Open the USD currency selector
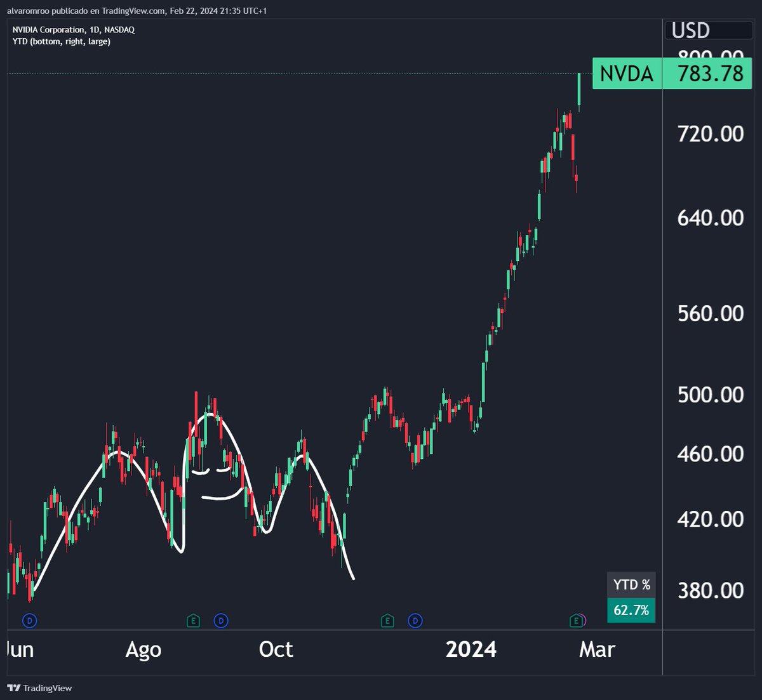This screenshot has height=700, width=762. click(709, 30)
